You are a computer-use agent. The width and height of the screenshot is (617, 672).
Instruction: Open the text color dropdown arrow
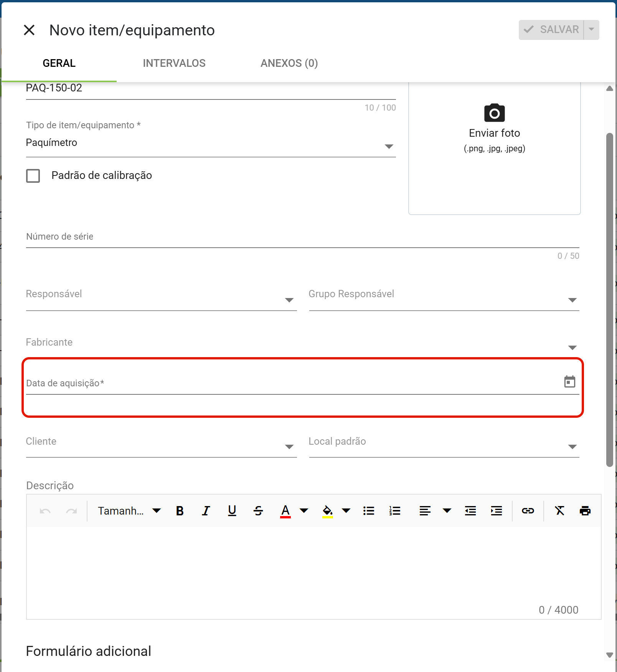304,511
